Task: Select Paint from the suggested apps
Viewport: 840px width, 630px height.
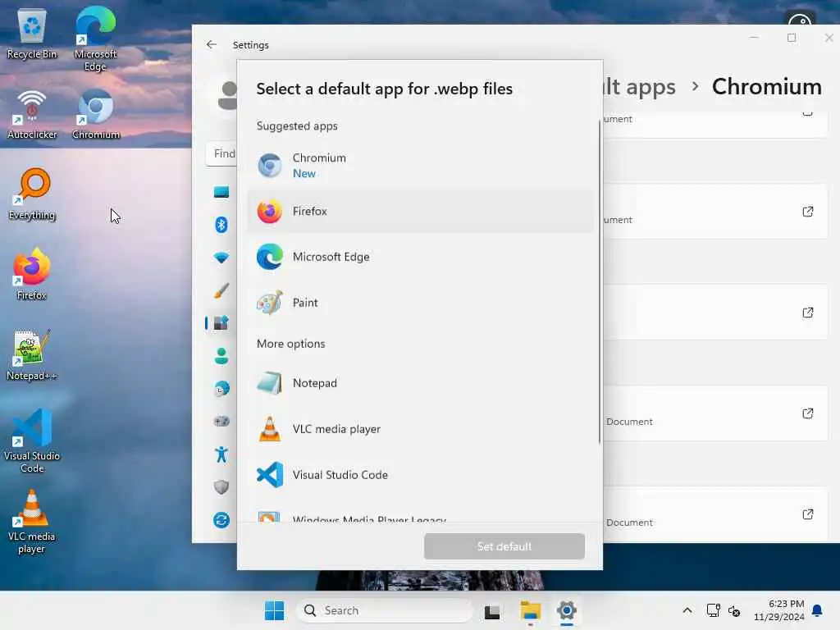Action: pyautogui.click(x=421, y=303)
